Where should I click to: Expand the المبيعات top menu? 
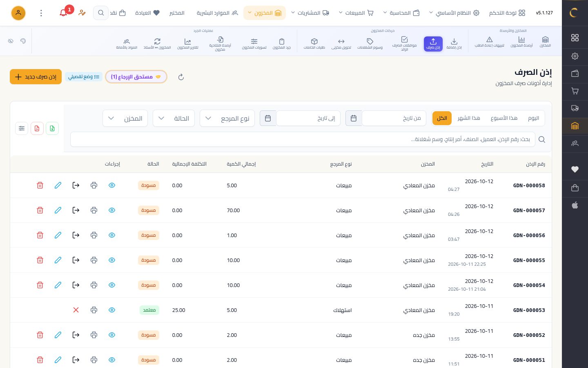pos(356,13)
